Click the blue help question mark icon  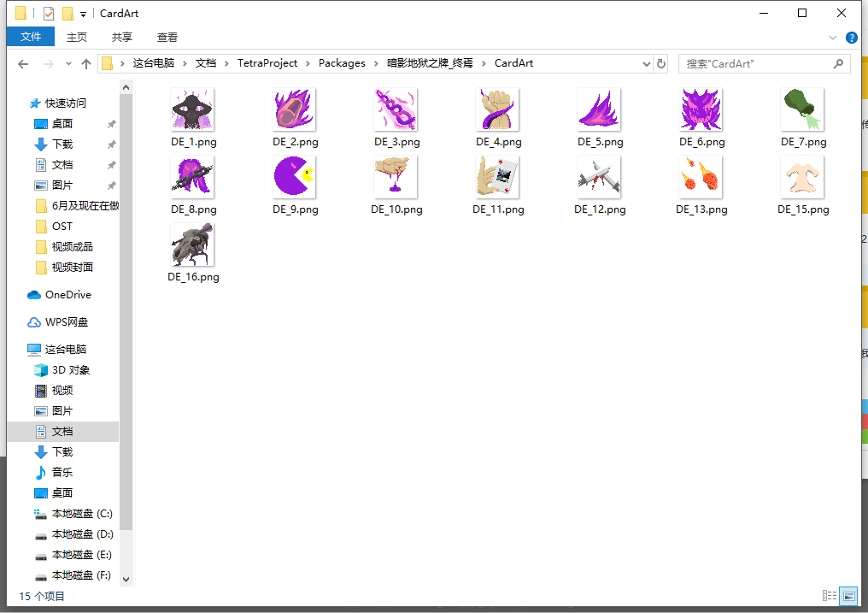tap(852, 38)
